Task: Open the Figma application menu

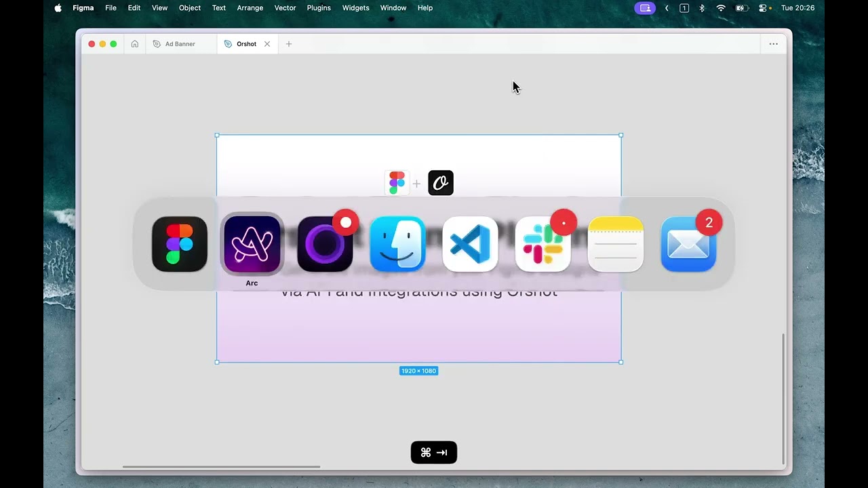Action: (x=83, y=8)
